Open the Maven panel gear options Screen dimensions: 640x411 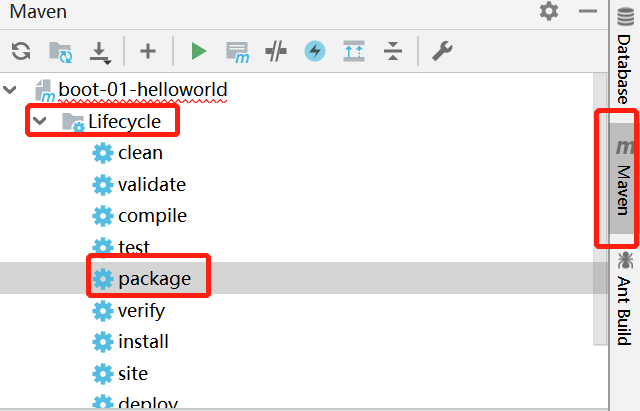tap(549, 12)
